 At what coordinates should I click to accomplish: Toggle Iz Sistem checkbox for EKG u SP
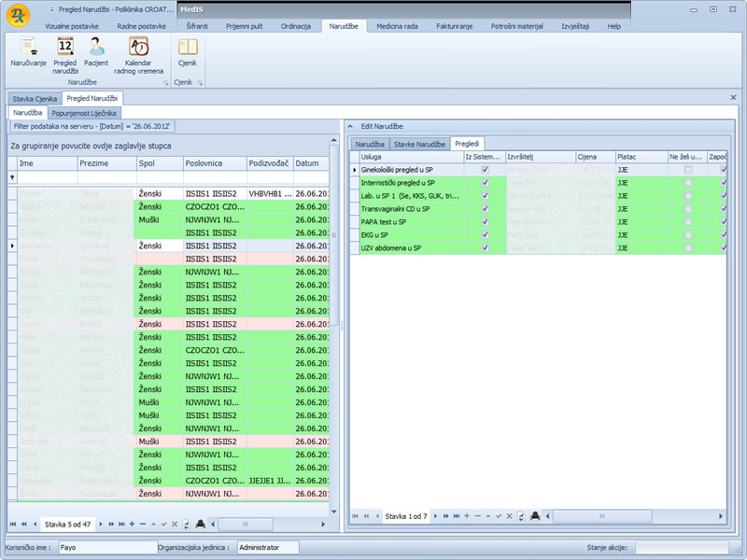coord(485,235)
